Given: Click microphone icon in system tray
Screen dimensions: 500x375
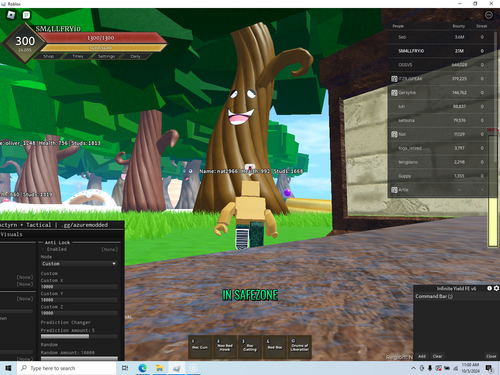Looking at the screenshot, I should [430, 368].
